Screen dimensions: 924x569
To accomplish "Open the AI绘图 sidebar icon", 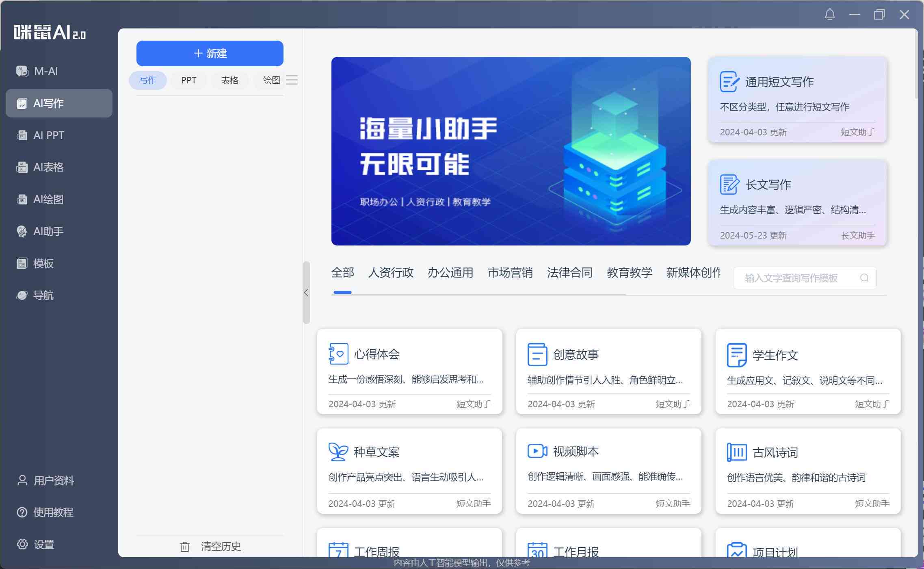I will [22, 199].
